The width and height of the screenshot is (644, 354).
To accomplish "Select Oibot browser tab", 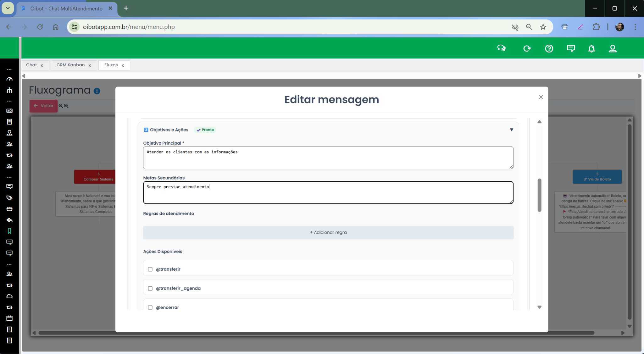I will click(x=66, y=8).
